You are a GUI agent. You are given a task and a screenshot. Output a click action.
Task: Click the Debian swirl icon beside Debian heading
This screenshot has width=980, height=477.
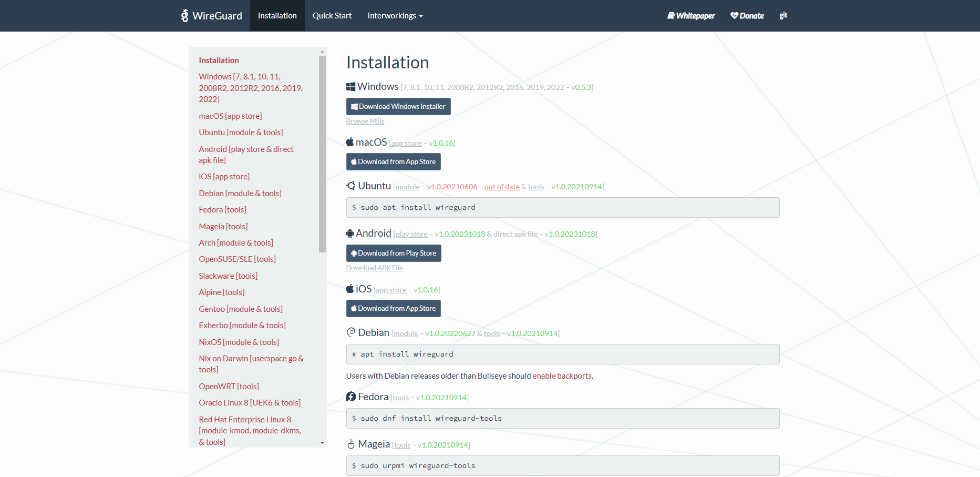(x=351, y=332)
